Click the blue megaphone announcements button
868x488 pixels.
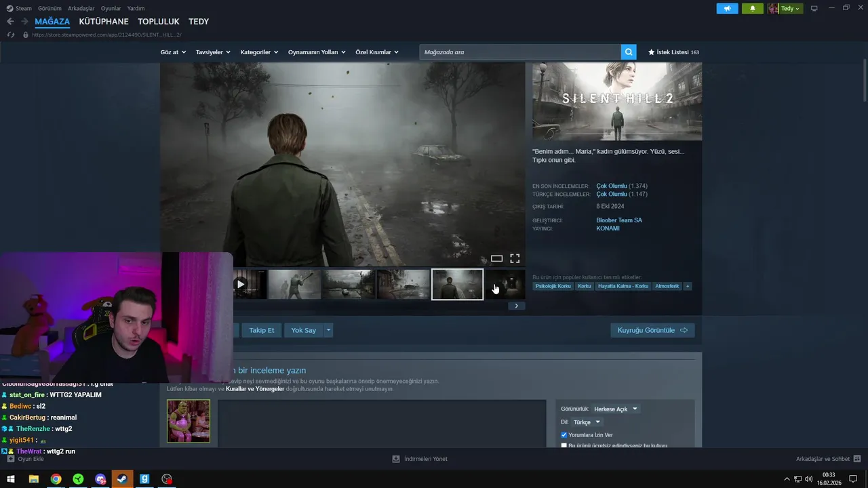pos(727,9)
